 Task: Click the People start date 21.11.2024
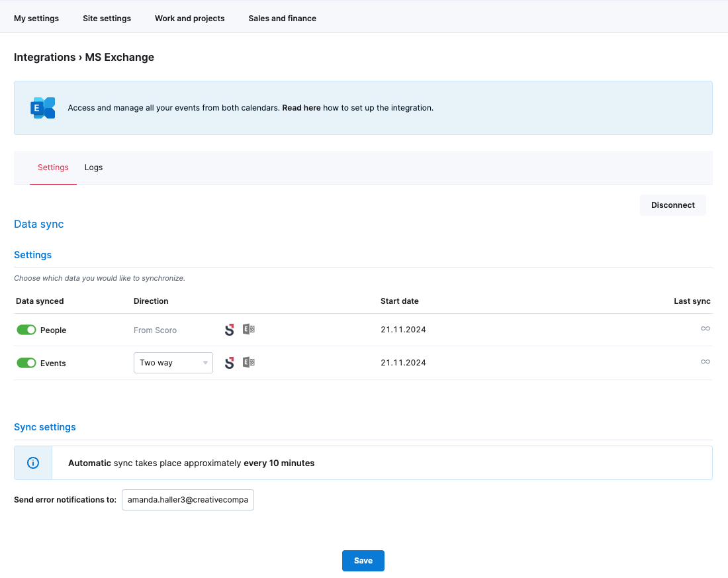[403, 330]
